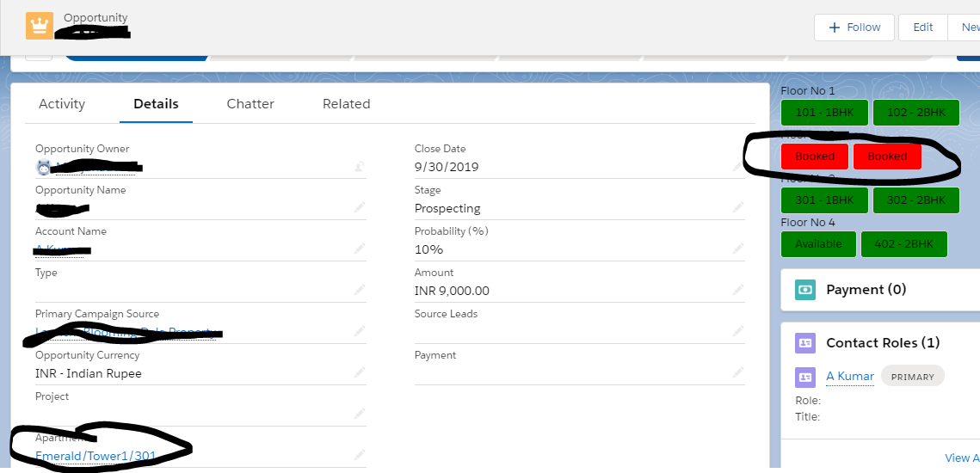The width and height of the screenshot is (980, 473).
Task: Click the change owner icon
Action: [x=359, y=167]
